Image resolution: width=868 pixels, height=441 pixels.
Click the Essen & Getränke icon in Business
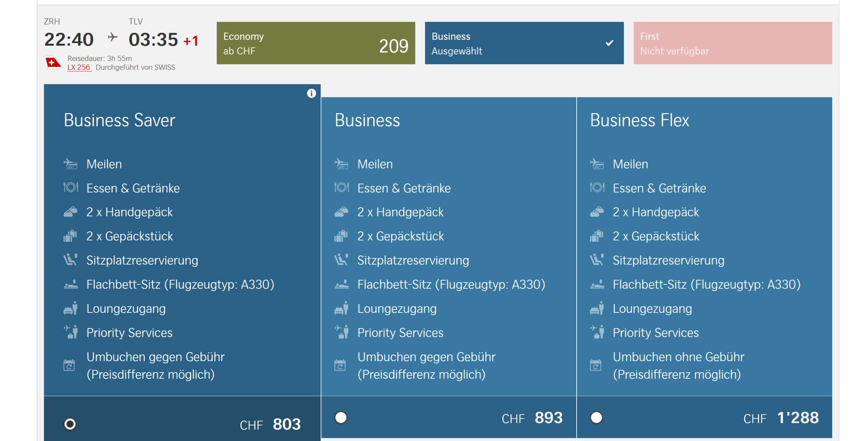pos(341,188)
